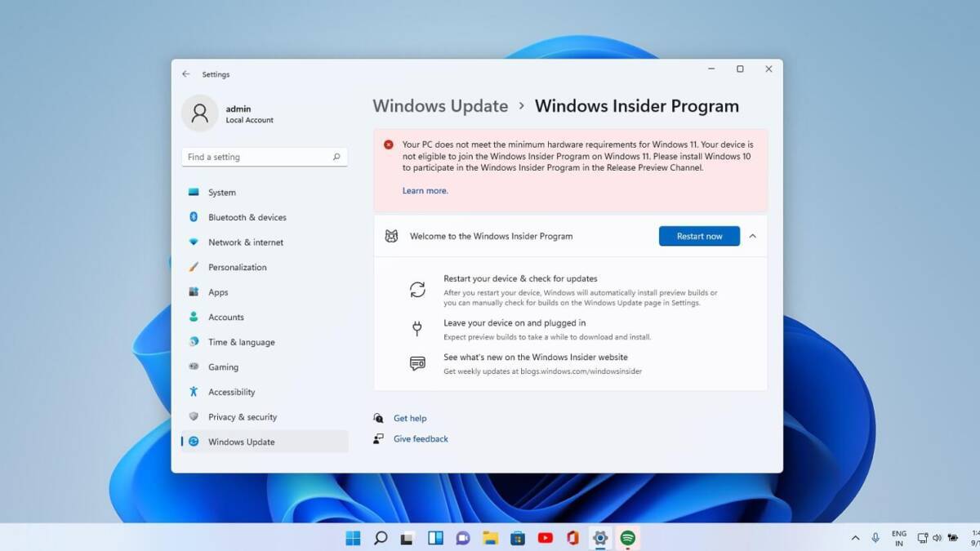
Task: Click the Insider website news icon
Action: [x=417, y=363]
